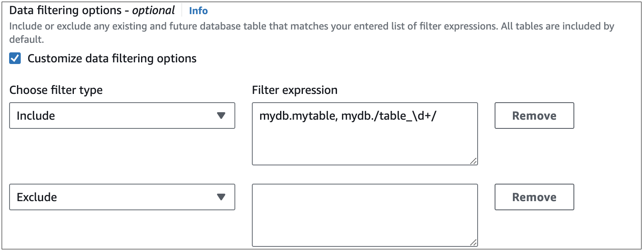Viewport: 644px width, 251px height.
Task: Click the expression field containing mydb.mytable
Action: 364,133
